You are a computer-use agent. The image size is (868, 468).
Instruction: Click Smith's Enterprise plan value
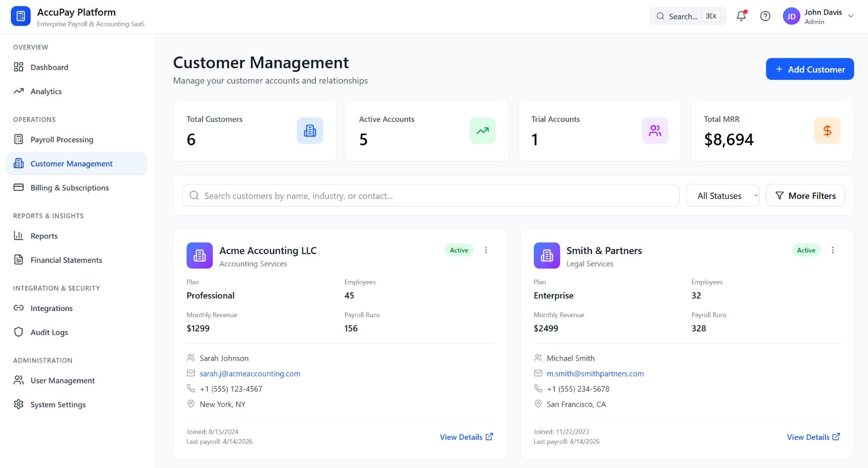553,295
